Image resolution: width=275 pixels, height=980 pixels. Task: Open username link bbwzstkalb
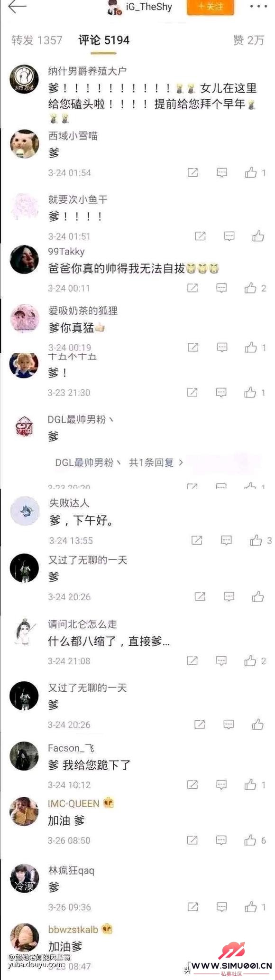tap(73, 929)
